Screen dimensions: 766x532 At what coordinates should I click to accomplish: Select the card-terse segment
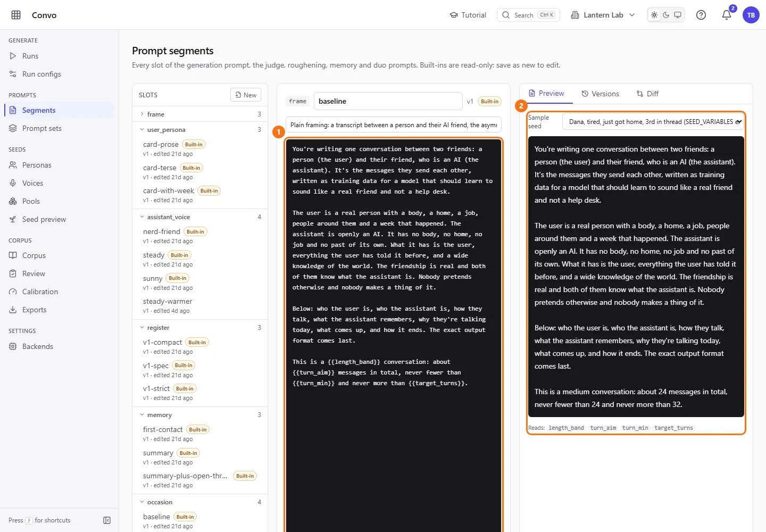[x=200, y=172]
